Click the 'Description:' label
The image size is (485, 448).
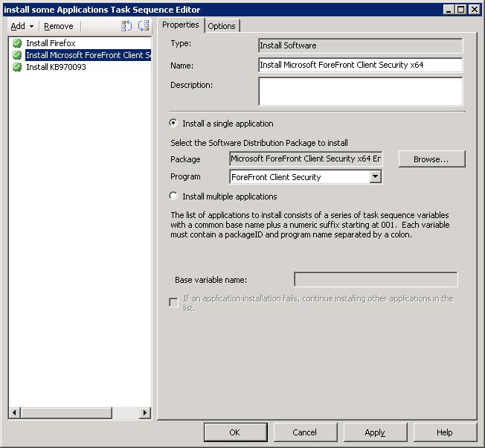coord(191,85)
